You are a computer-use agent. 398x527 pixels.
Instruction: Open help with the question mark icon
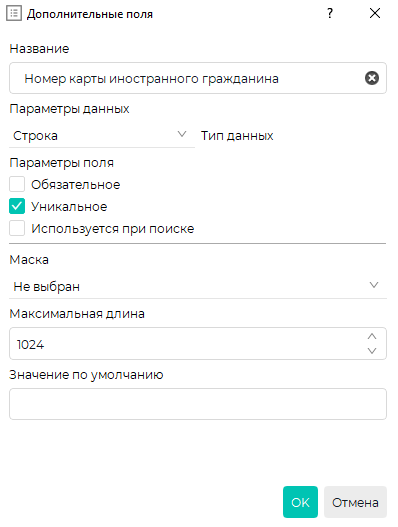pos(330,13)
